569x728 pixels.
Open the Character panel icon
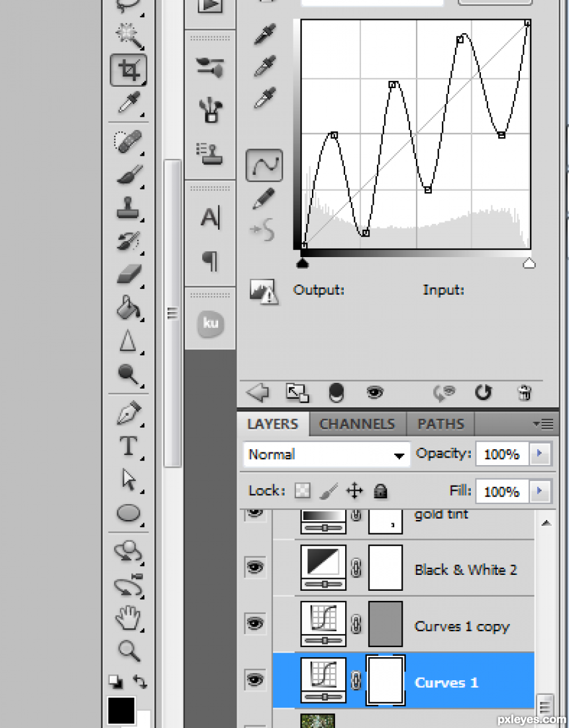click(211, 218)
